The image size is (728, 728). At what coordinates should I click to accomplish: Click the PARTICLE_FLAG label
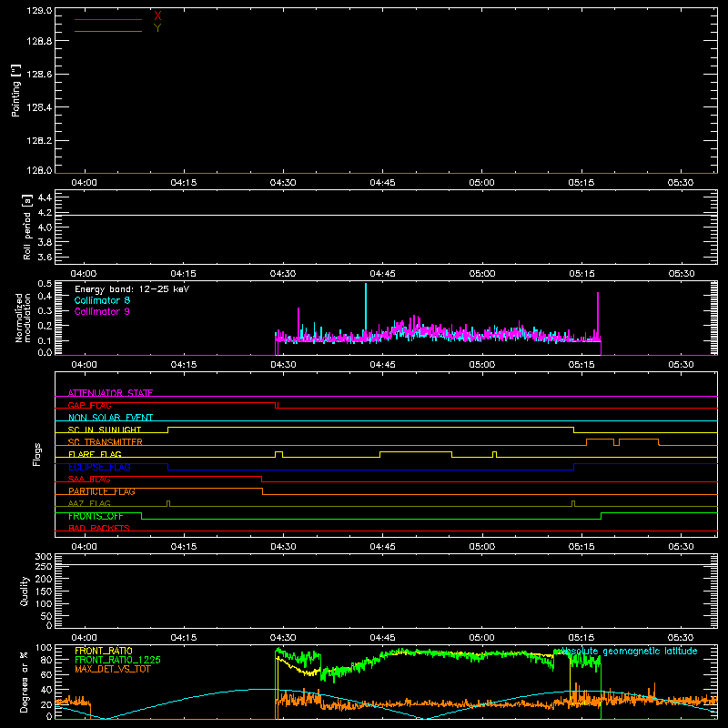point(102,491)
